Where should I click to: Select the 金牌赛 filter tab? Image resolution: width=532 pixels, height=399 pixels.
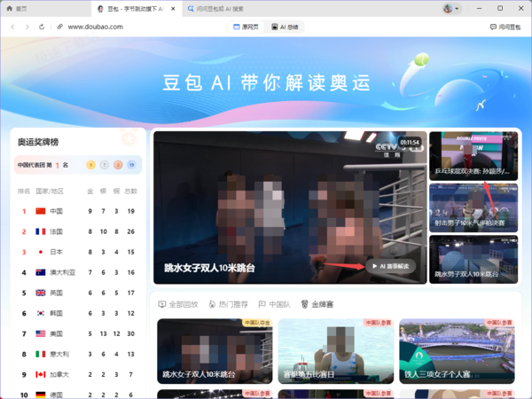[317, 304]
